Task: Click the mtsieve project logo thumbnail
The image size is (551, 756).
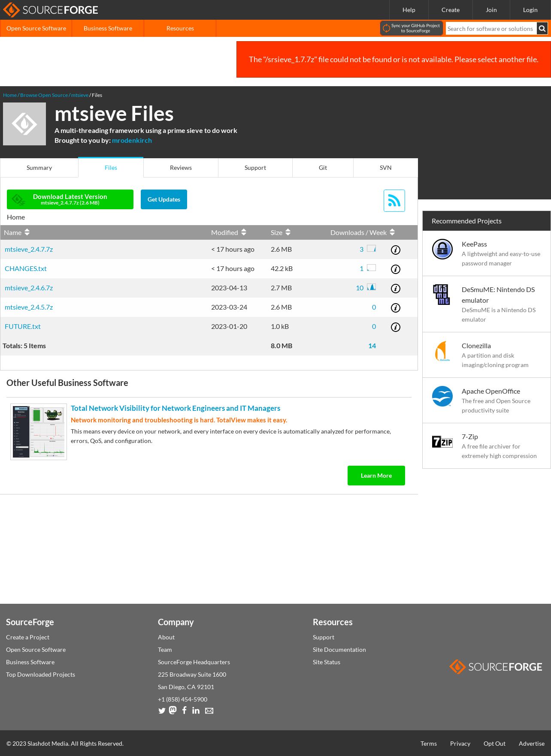Action: 24,124
